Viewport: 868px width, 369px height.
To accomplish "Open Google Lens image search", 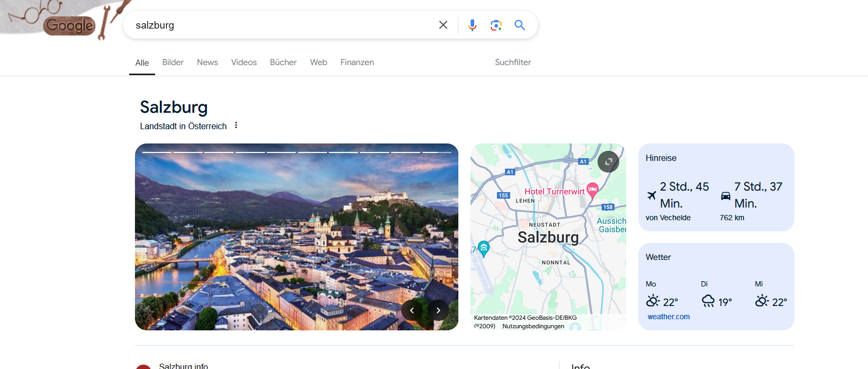I will (x=496, y=25).
